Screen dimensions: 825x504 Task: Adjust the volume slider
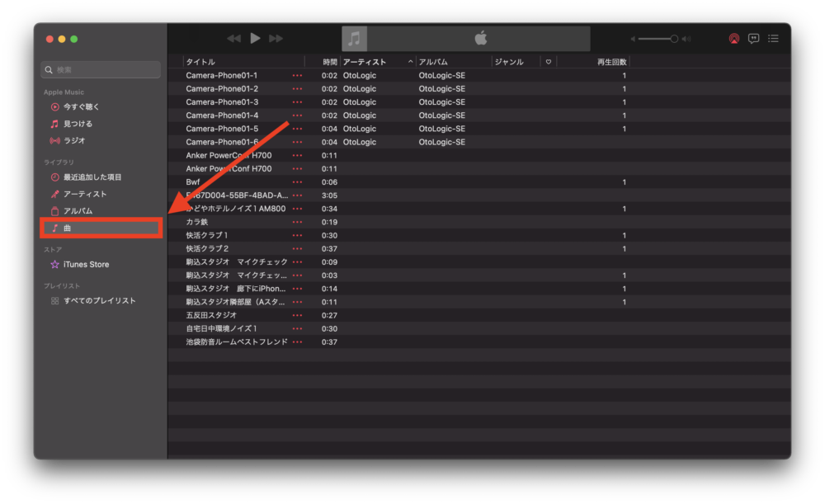pyautogui.click(x=658, y=39)
